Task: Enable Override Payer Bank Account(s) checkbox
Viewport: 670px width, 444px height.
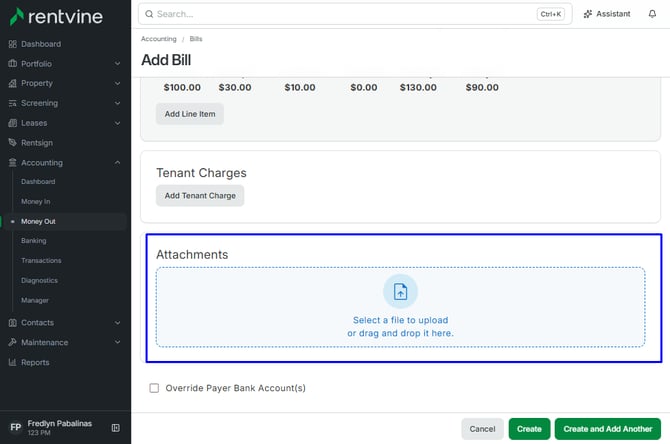Action: (154, 388)
